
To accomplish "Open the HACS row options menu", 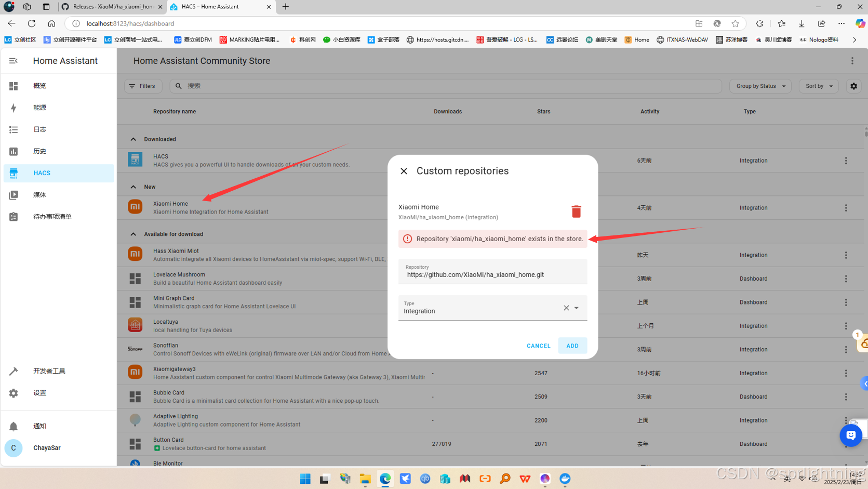I will pyautogui.click(x=846, y=161).
